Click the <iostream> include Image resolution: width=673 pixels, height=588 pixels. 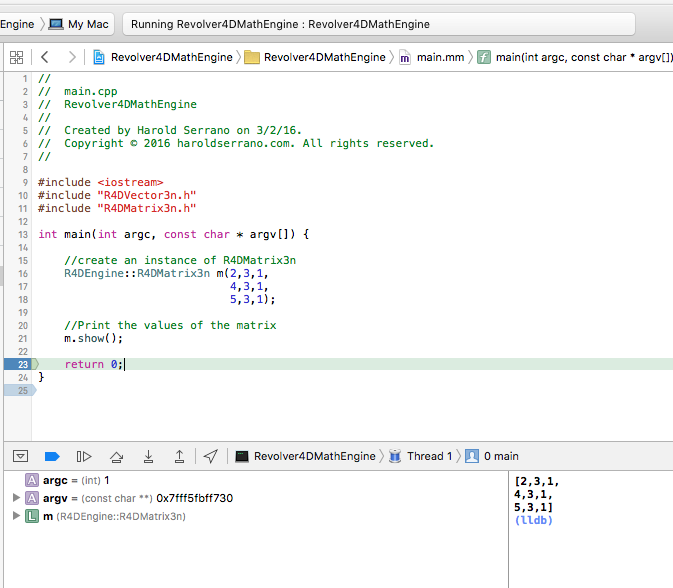pyautogui.click(x=130, y=182)
